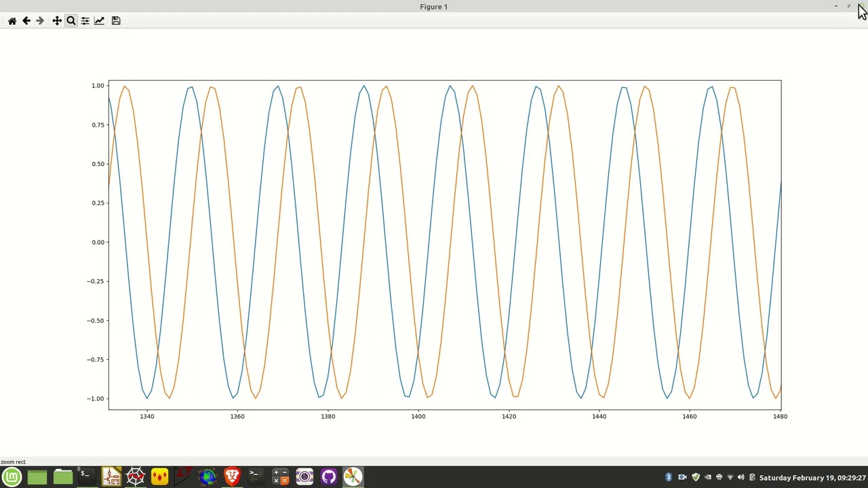
Task: Click the y-axis tick label −0.25
Action: 96,281
